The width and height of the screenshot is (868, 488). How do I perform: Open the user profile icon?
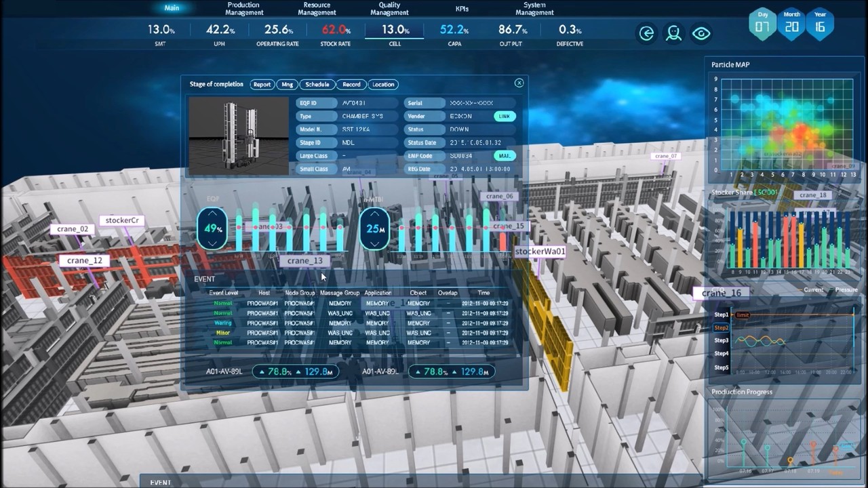pyautogui.click(x=673, y=34)
